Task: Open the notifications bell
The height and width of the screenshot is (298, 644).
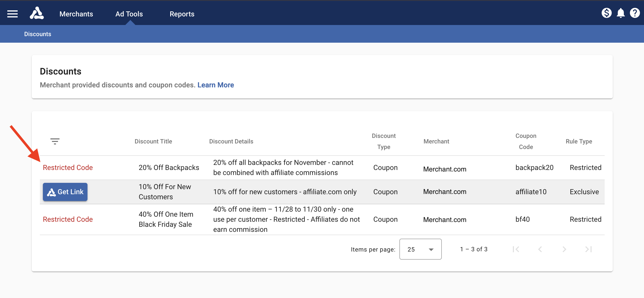Action: (621, 13)
